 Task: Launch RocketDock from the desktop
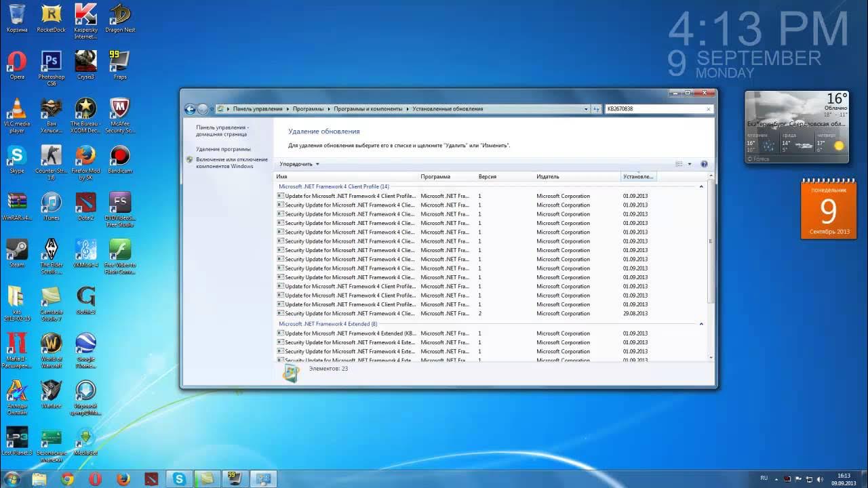51,18
